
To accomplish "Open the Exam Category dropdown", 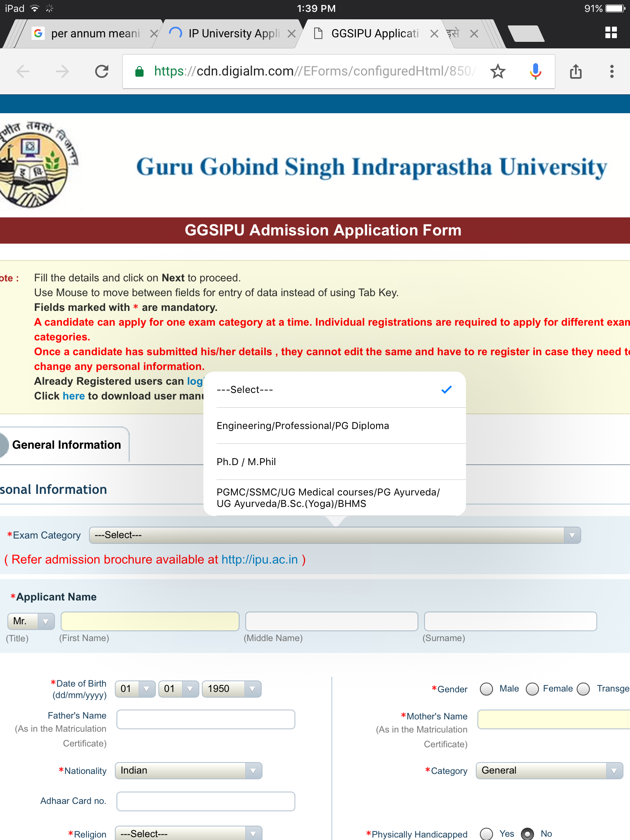I will tap(335, 535).
